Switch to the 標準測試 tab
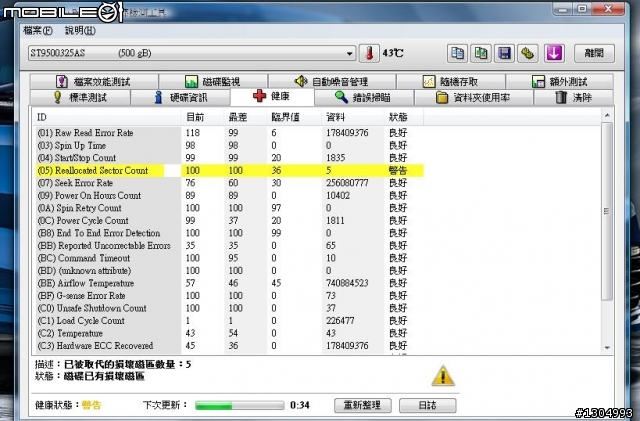This screenshot has width=640, height=421. (80, 98)
